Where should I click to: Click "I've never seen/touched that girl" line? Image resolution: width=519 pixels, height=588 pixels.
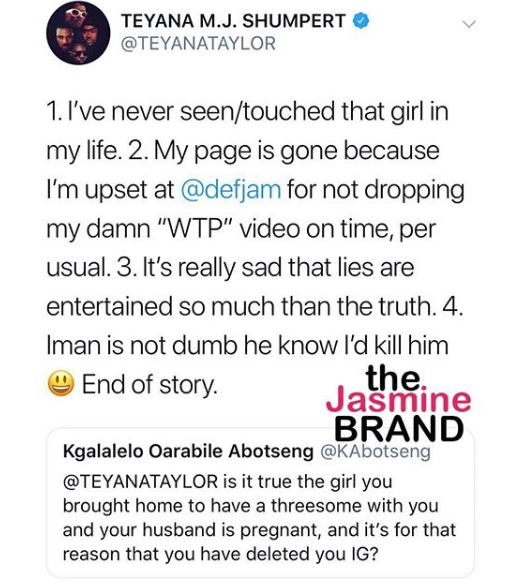pos(247,112)
